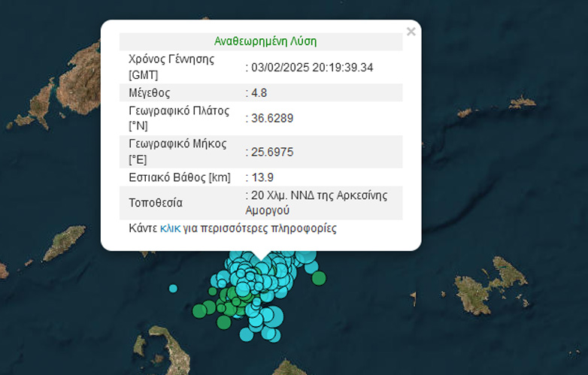Click the lowest green earthquake marker
The image size is (588, 375).
[223, 322]
